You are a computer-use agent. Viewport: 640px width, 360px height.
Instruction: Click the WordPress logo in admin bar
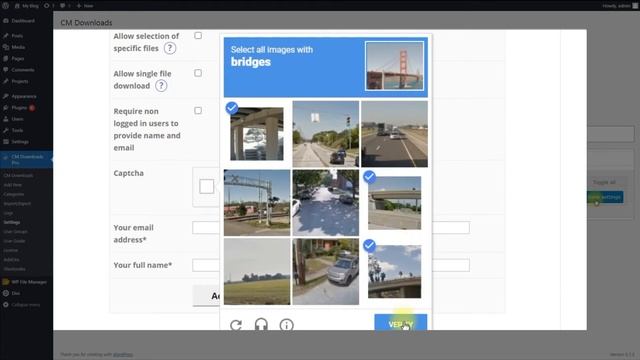click(6, 6)
